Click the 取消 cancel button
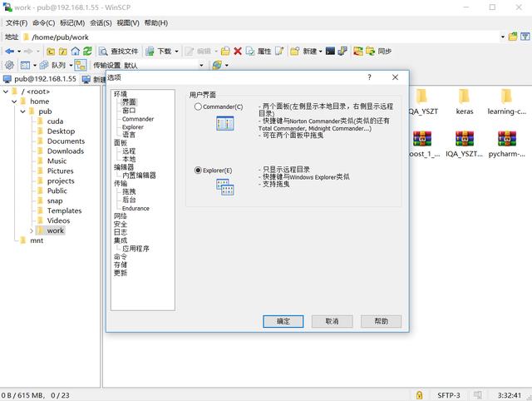Viewport: 532px width, 401px height. [x=332, y=321]
